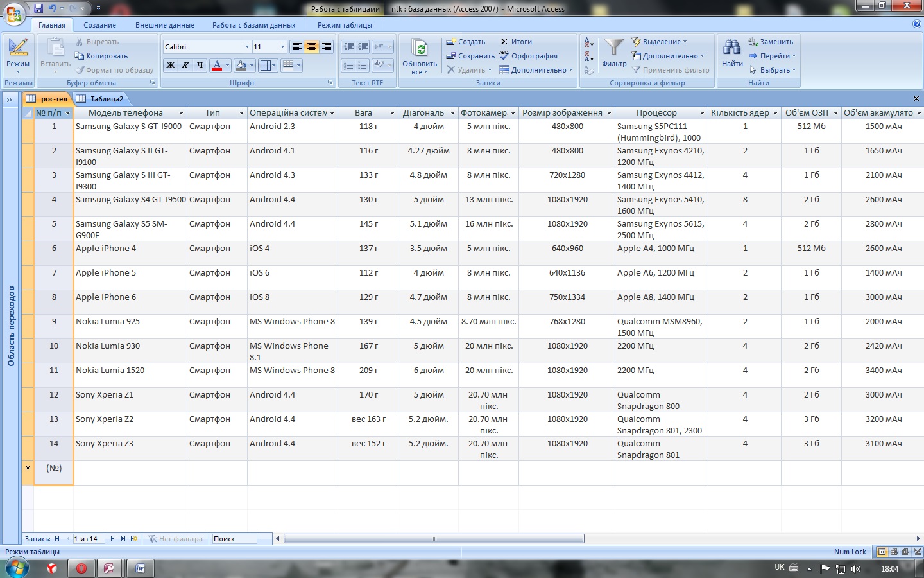This screenshot has height=578, width=924.
Task: Apply the fill background color bucket
Action: pyautogui.click(x=241, y=66)
